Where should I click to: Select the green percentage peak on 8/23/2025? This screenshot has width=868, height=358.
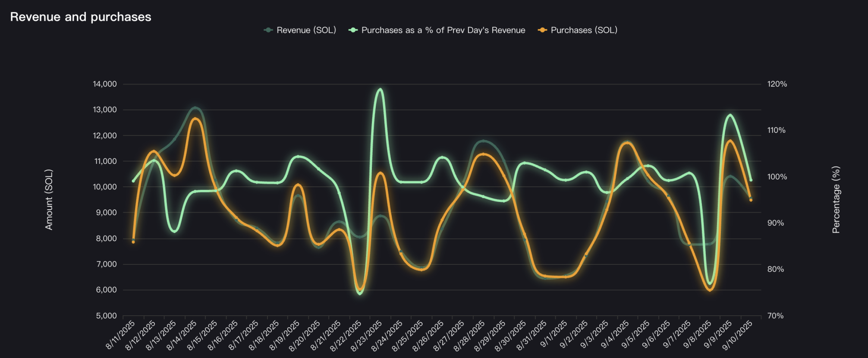(380, 89)
